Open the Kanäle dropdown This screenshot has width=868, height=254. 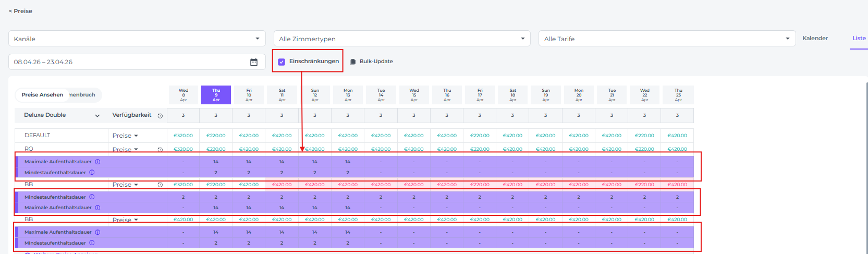(137, 39)
